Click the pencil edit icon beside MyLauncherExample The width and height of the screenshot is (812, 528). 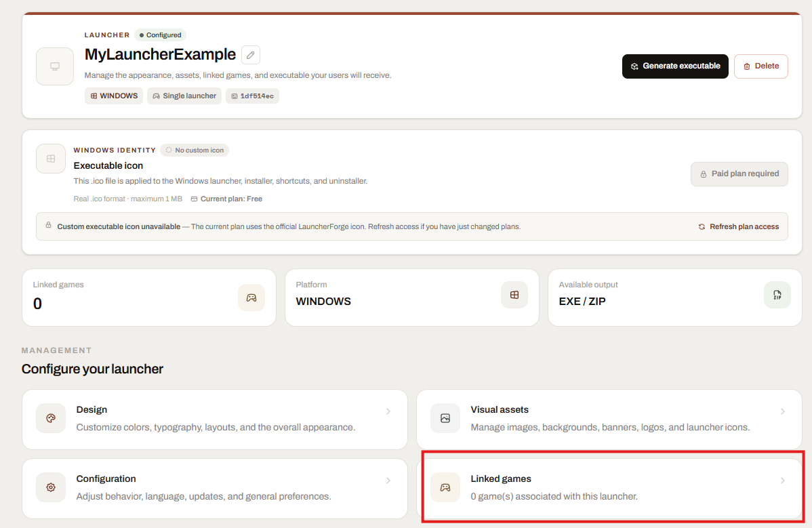pyautogui.click(x=251, y=55)
